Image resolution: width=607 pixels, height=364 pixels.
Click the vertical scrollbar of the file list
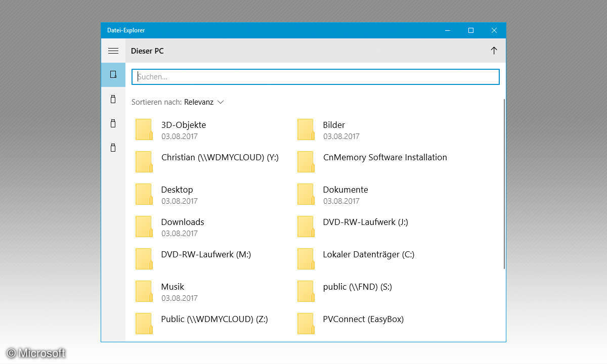pyautogui.click(x=504, y=184)
